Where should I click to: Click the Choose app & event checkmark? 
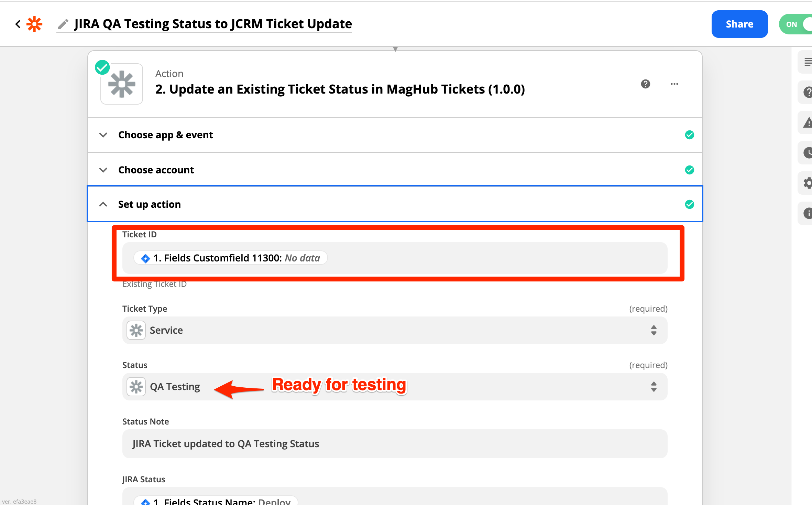pos(689,135)
